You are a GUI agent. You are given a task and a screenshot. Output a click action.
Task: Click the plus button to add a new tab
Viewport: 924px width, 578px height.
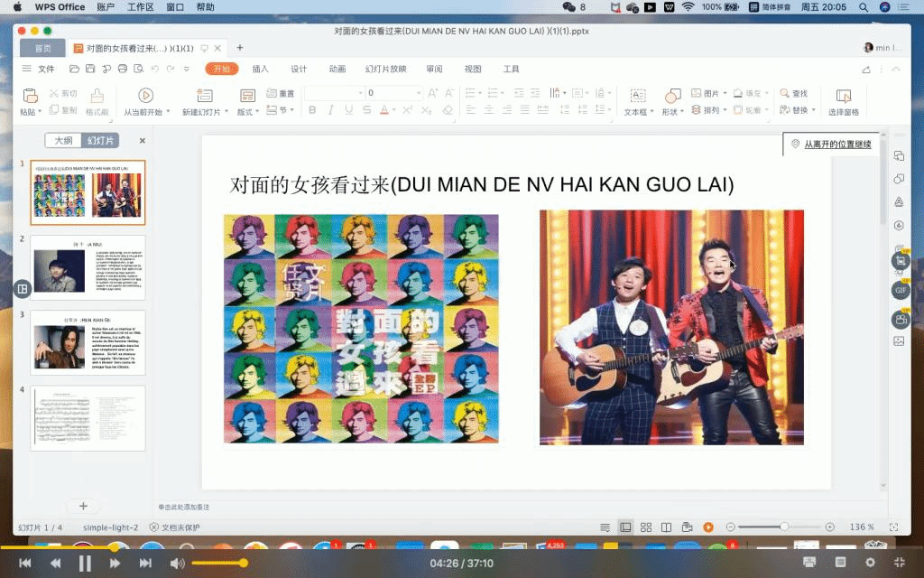coord(240,48)
